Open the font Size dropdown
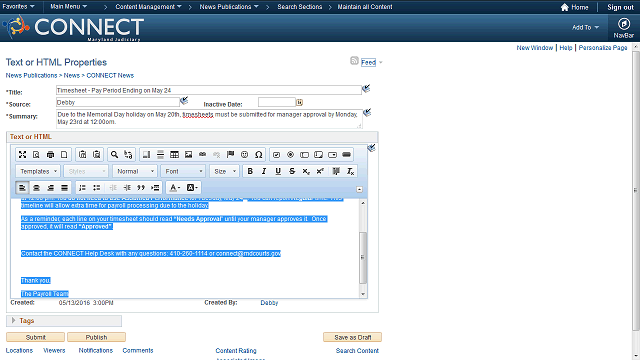 tap(224, 171)
